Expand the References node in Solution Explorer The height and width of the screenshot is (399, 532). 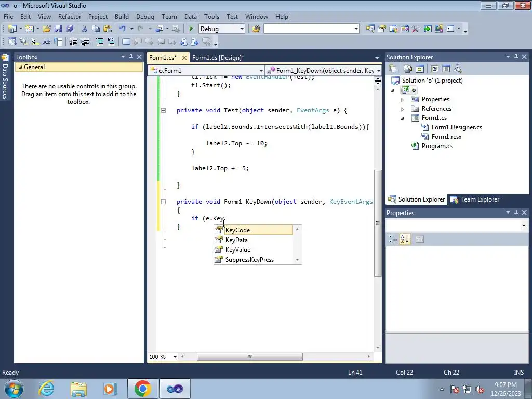[x=403, y=109]
